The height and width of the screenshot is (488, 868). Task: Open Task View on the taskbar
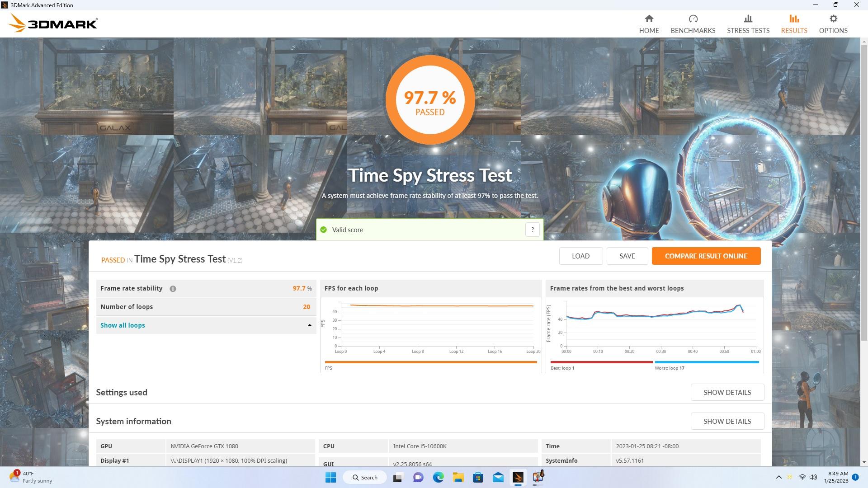(x=398, y=477)
